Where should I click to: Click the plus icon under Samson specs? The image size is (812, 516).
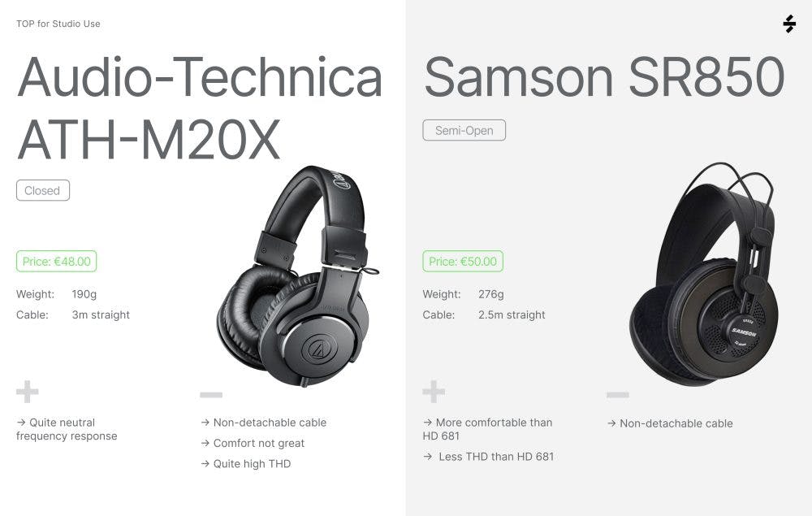point(434,392)
